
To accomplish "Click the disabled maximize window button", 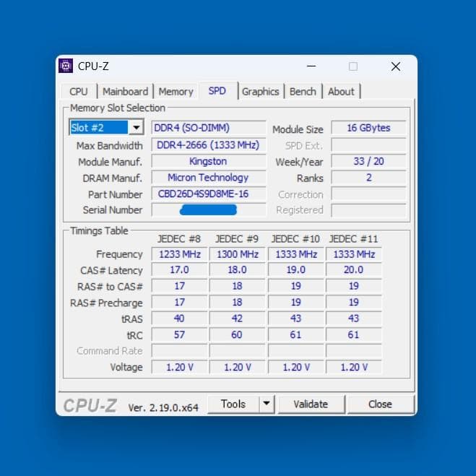I will coord(353,66).
